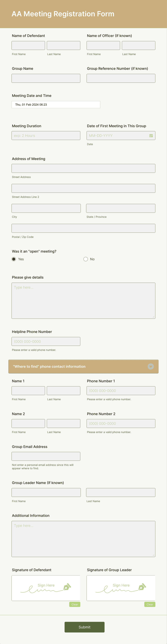This screenshot has height=644, width=167.
Task: Open the Meeting Date and Time picker
Action: (x=56, y=105)
